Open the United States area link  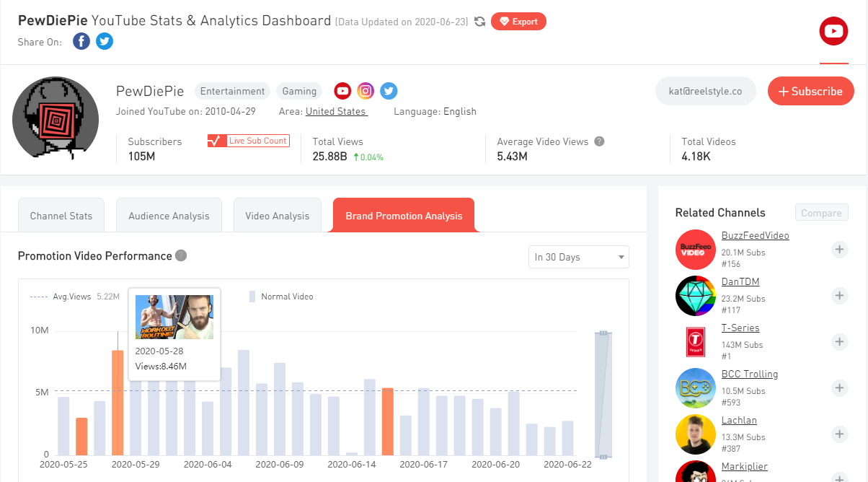[x=337, y=111]
